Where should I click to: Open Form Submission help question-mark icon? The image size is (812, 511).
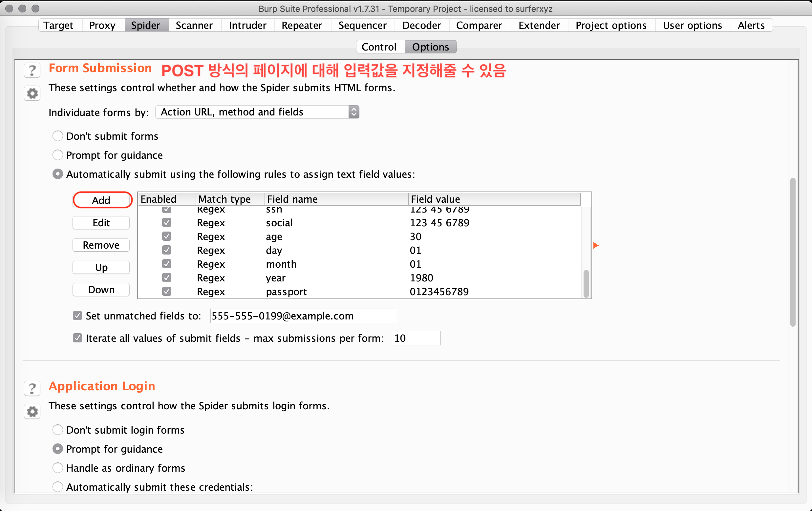click(x=32, y=71)
